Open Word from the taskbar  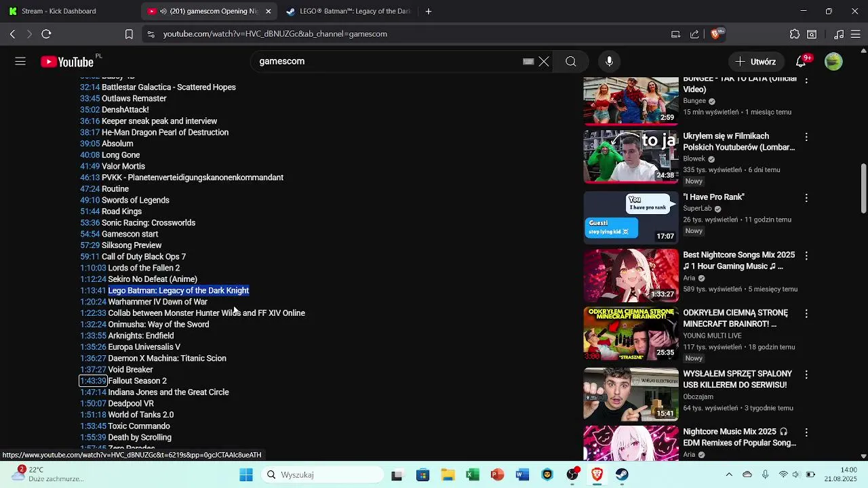(522, 475)
